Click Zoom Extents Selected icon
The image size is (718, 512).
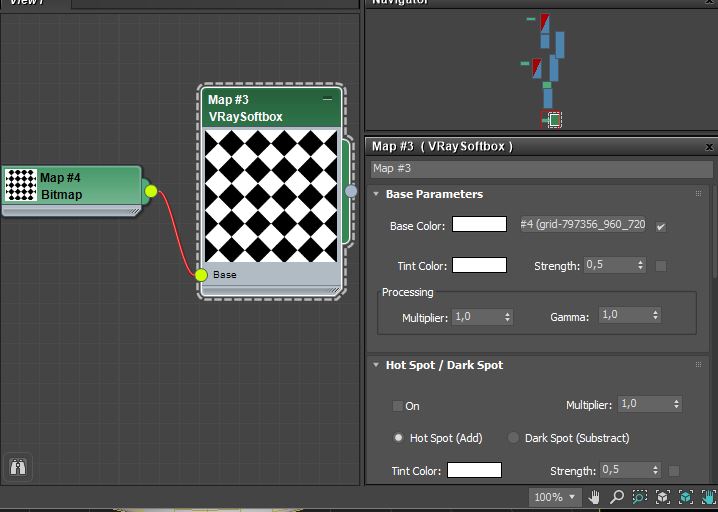686,497
